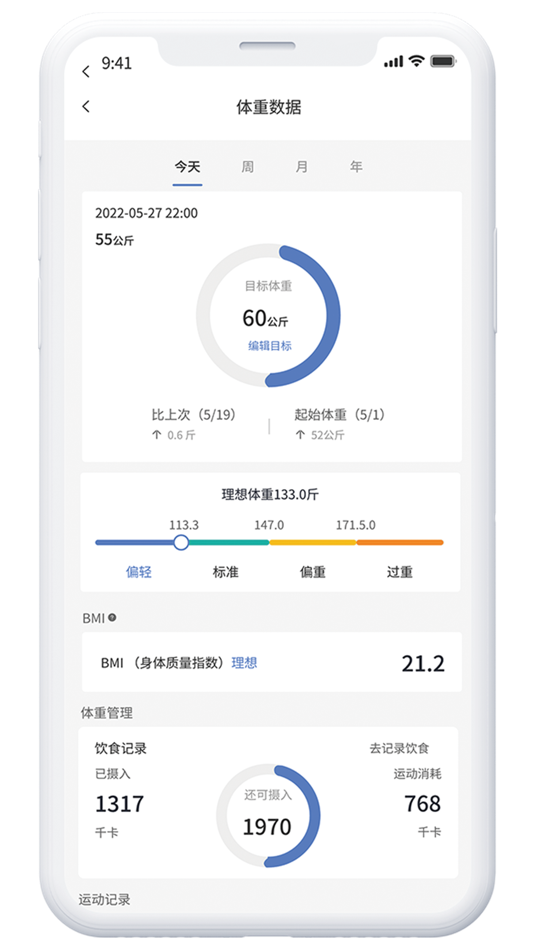Tap the back chevron next to 9:41
The width and height of the screenshot is (534, 950).
(x=85, y=71)
